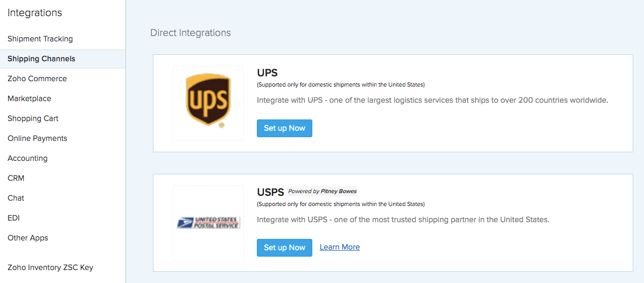644x283 pixels.
Task: Open the CRM integrations page
Action: pyautogui.click(x=16, y=178)
